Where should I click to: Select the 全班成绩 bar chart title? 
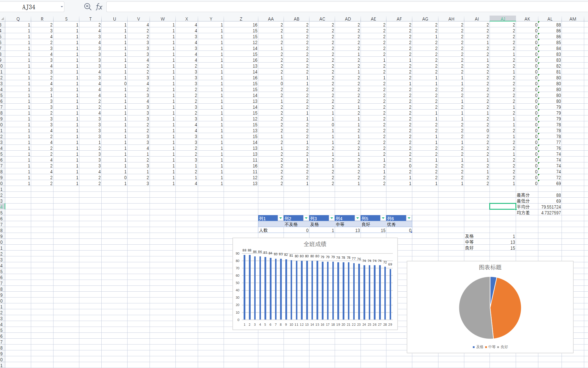(x=315, y=244)
